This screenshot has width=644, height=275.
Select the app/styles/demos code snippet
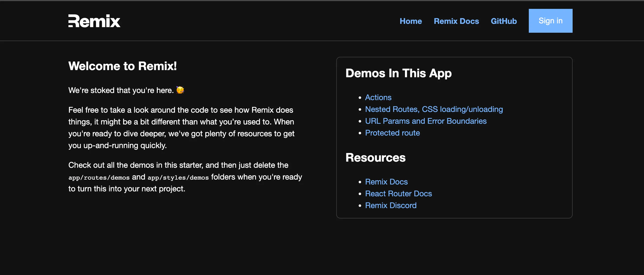(178, 177)
